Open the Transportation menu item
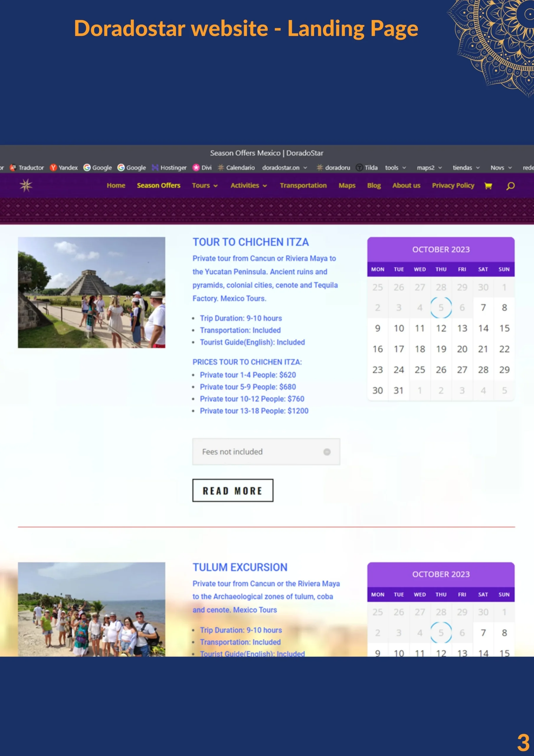This screenshot has width=534, height=756. 303,186
